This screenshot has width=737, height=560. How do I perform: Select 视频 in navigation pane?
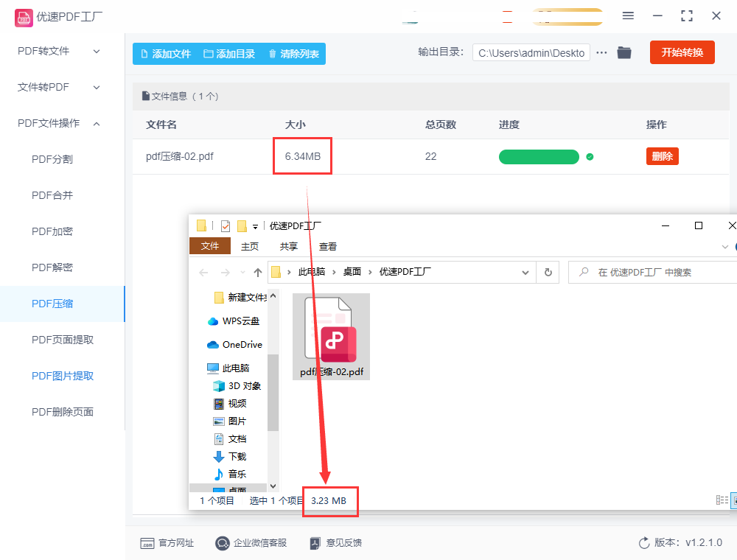(230, 404)
